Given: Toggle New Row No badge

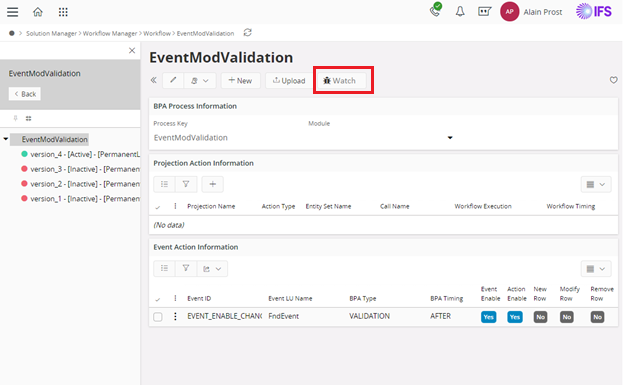Looking at the screenshot, I should pyautogui.click(x=540, y=317).
